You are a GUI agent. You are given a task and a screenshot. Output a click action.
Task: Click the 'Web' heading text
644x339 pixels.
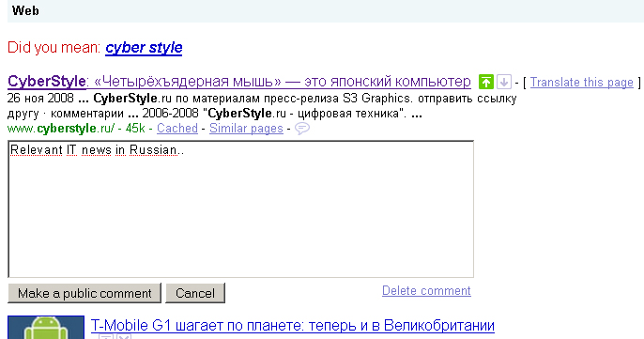25,10
